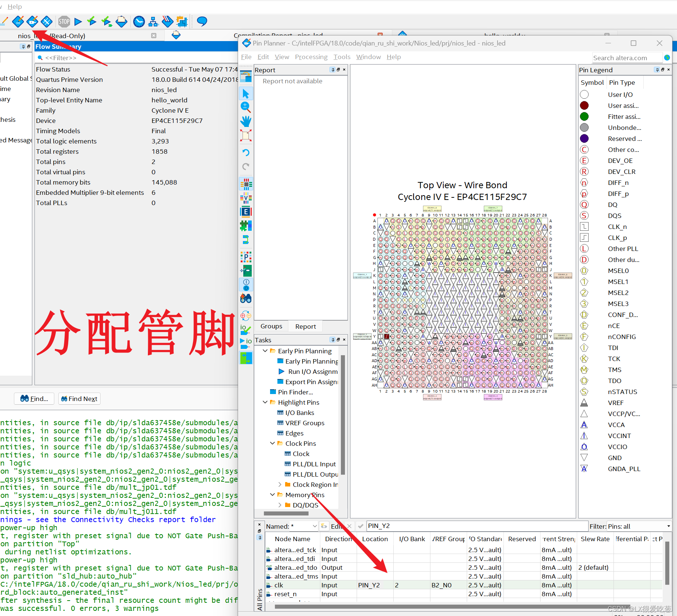Viewport: 677px width, 616px height.
Task: Toggle the green puzzle-piece toolbar icon
Action: 246,226
